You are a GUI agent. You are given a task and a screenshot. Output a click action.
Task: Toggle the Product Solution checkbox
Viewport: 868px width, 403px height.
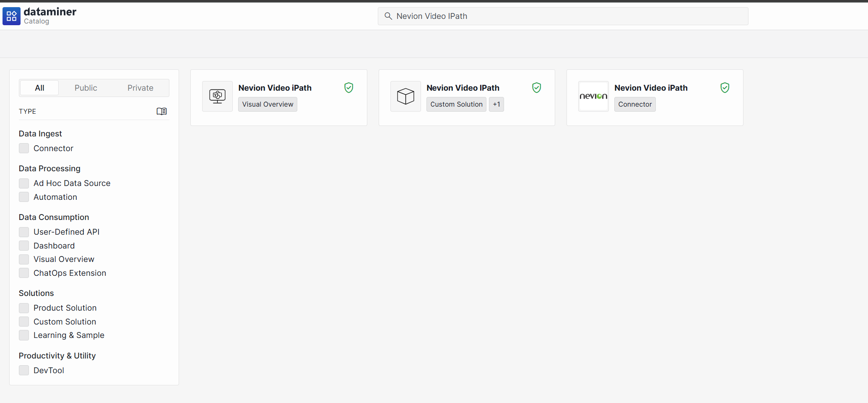pyautogui.click(x=24, y=308)
